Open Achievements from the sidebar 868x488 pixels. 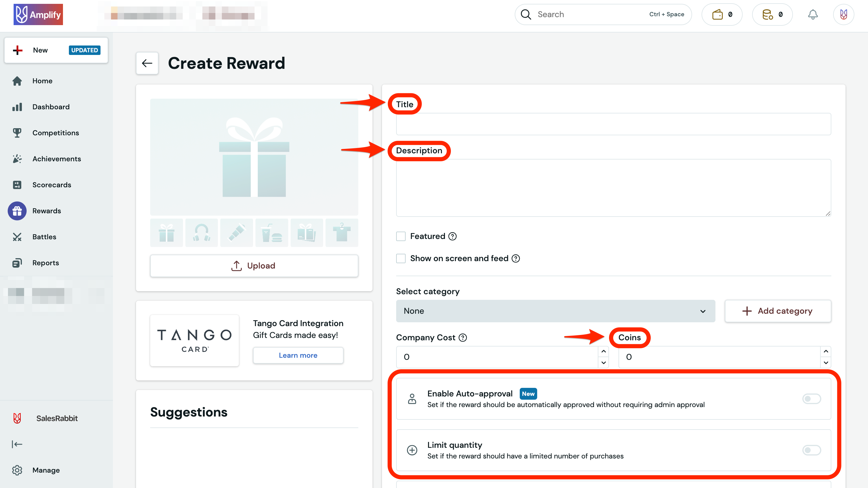[x=56, y=159]
